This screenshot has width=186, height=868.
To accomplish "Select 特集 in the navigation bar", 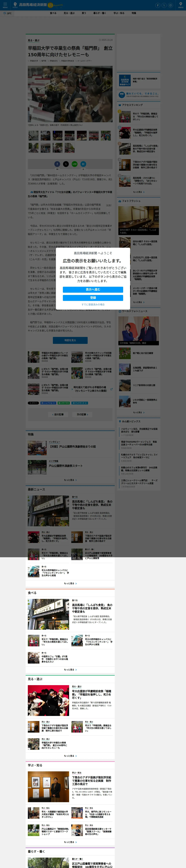I will pyautogui.click(x=134, y=13).
